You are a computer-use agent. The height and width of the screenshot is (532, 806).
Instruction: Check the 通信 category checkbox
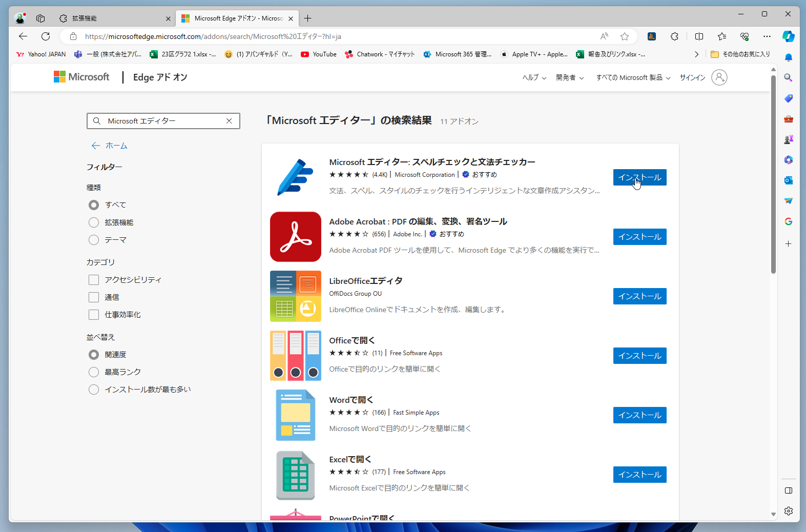94,297
